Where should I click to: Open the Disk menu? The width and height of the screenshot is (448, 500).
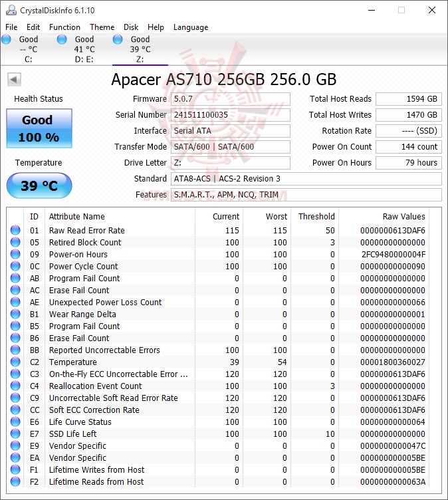pyautogui.click(x=131, y=27)
